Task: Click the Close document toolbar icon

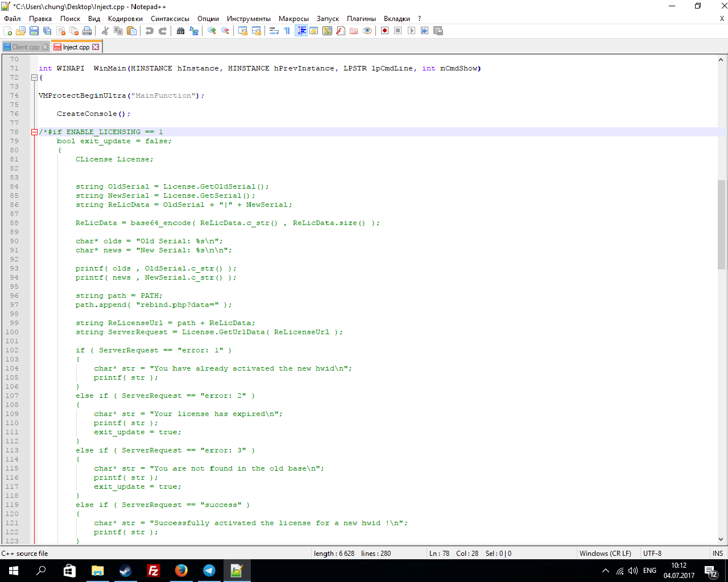Action: click(61, 31)
